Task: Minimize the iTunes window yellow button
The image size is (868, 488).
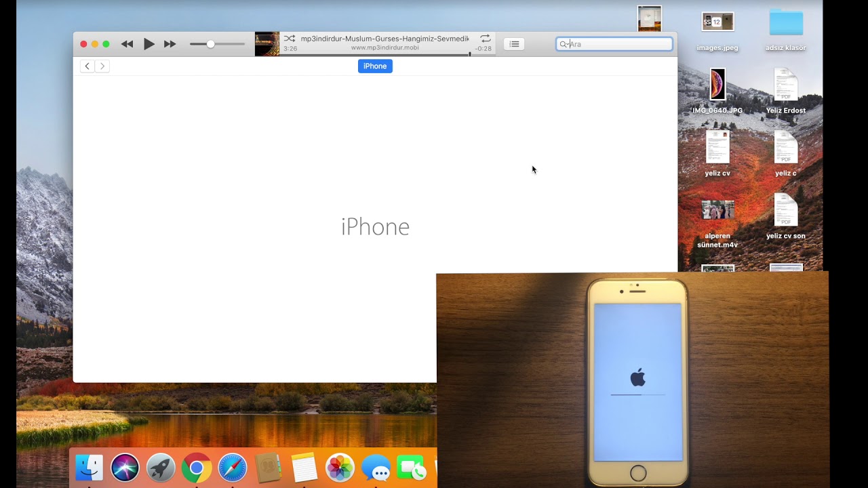Action: click(95, 44)
